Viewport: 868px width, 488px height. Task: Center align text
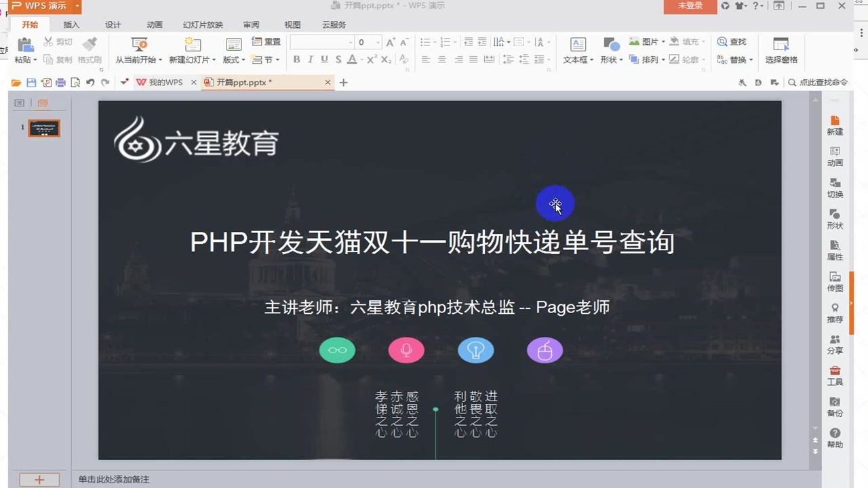pyautogui.click(x=441, y=60)
